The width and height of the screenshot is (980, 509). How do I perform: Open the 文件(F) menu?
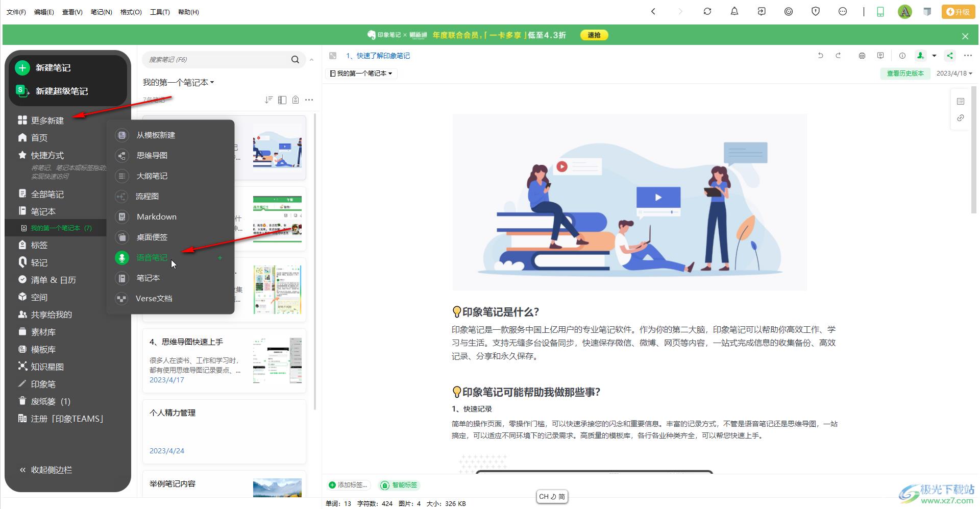coord(16,12)
